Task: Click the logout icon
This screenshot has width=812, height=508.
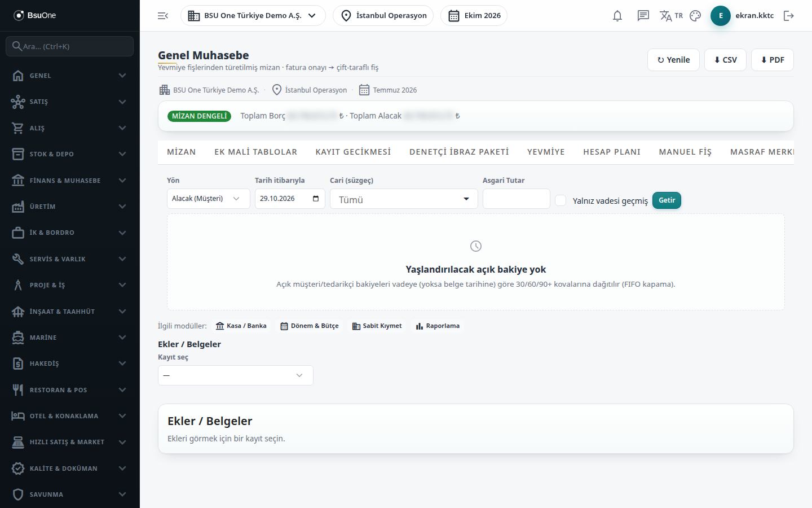Action: 789,16
